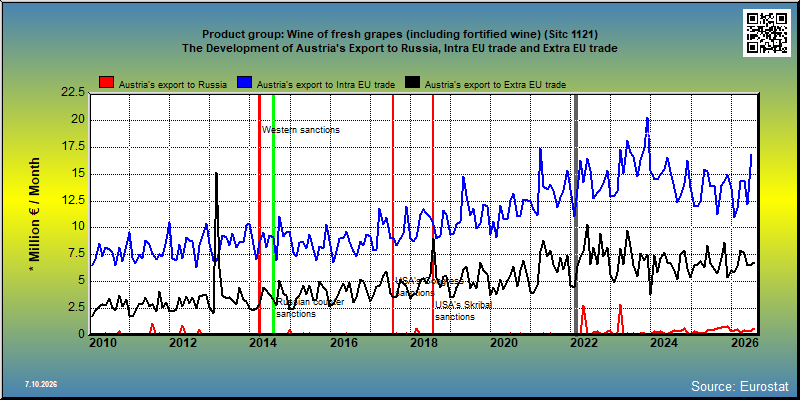Image resolution: width=800 pixels, height=400 pixels.
Task: Click the x-axis label 2016
Action: click(x=342, y=343)
